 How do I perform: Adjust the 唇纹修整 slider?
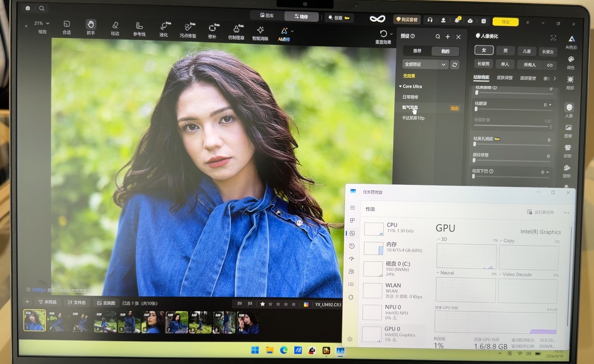pyautogui.click(x=511, y=161)
